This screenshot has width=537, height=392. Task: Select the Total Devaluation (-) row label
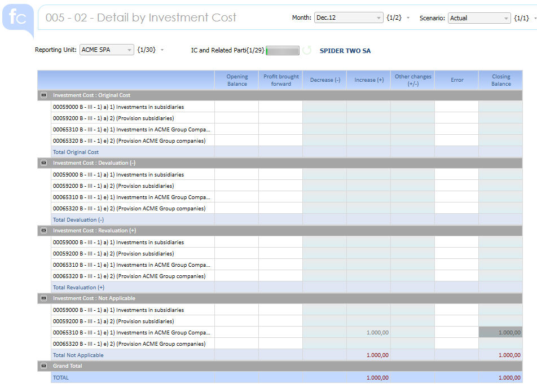78,220
